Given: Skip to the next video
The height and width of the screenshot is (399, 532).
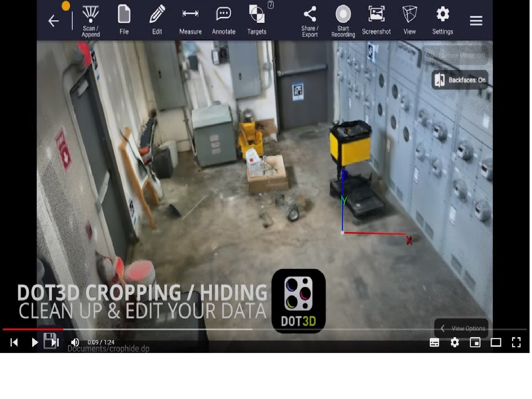Looking at the screenshot, I should tap(55, 342).
